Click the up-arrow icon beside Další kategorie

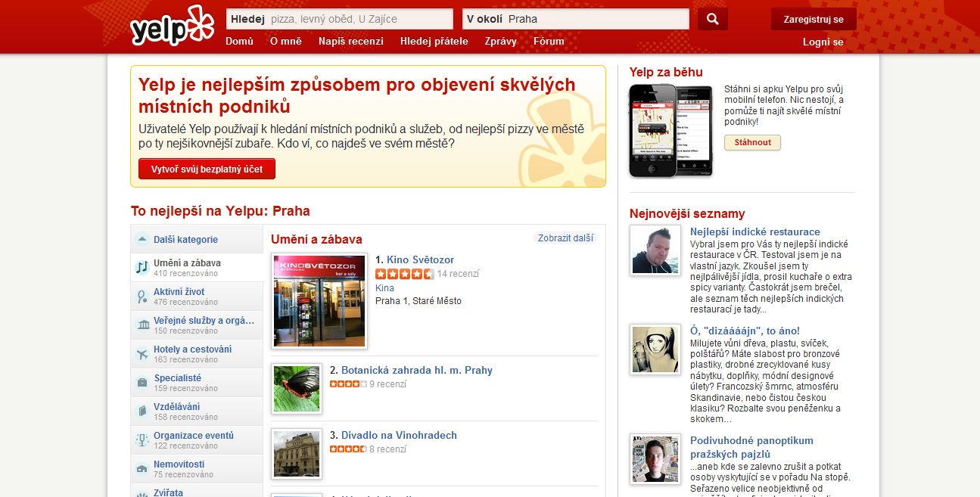pos(142,239)
